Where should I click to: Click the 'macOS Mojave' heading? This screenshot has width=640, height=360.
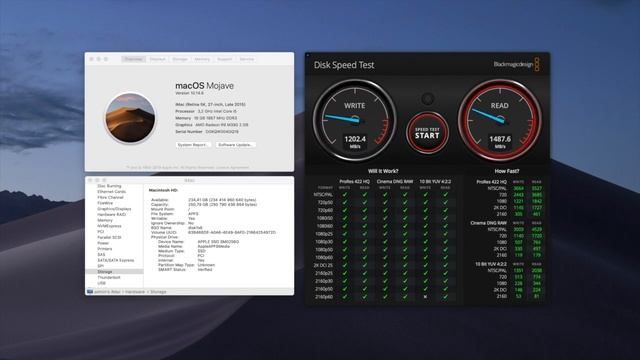pyautogui.click(x=204, y=86)
